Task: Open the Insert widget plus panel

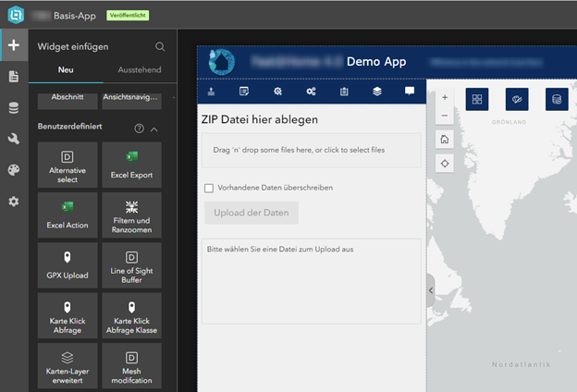Action: click(14, 45)
